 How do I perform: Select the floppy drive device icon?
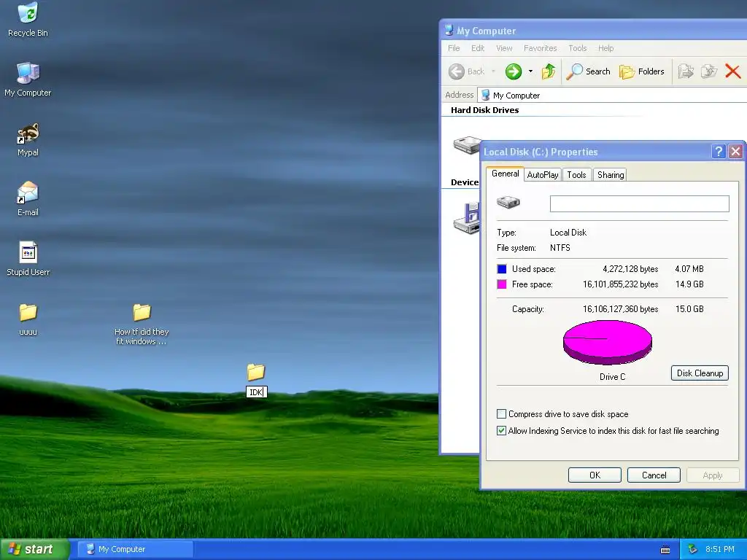point(467,217)
